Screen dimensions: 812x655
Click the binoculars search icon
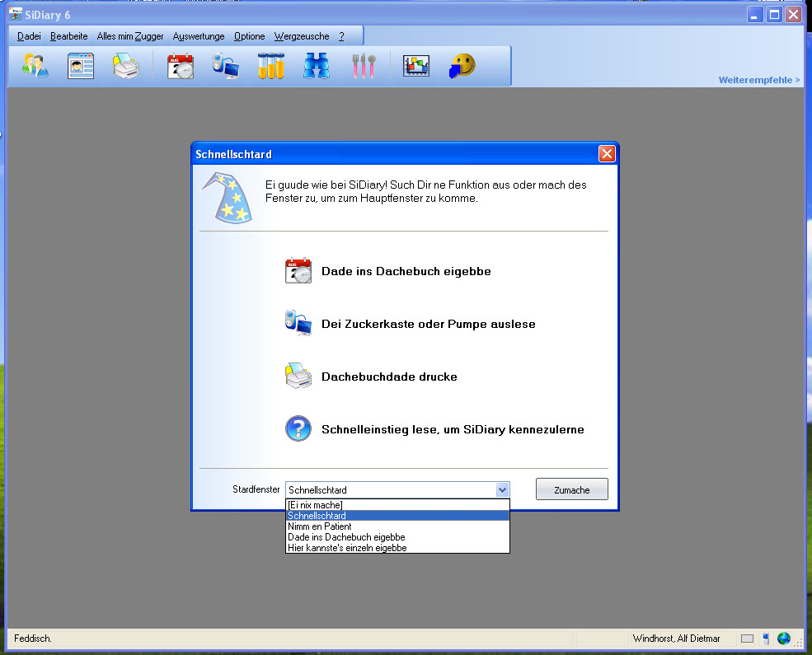pyautogui.click(x=317, y=66)
